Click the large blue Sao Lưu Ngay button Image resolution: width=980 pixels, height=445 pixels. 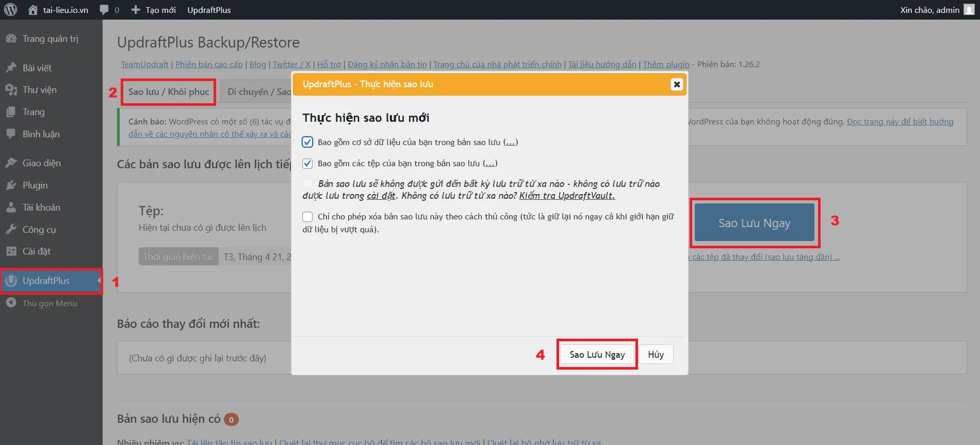755,223
